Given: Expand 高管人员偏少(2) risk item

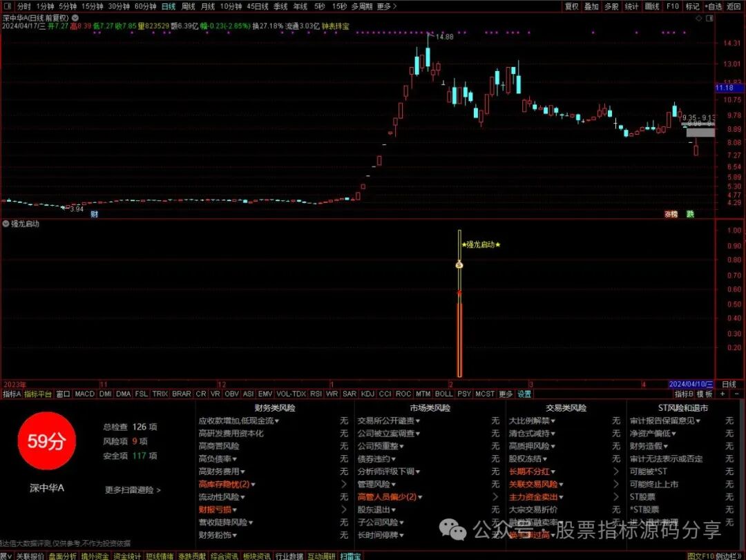Looking at the screenshot, I should click(390, 496).
